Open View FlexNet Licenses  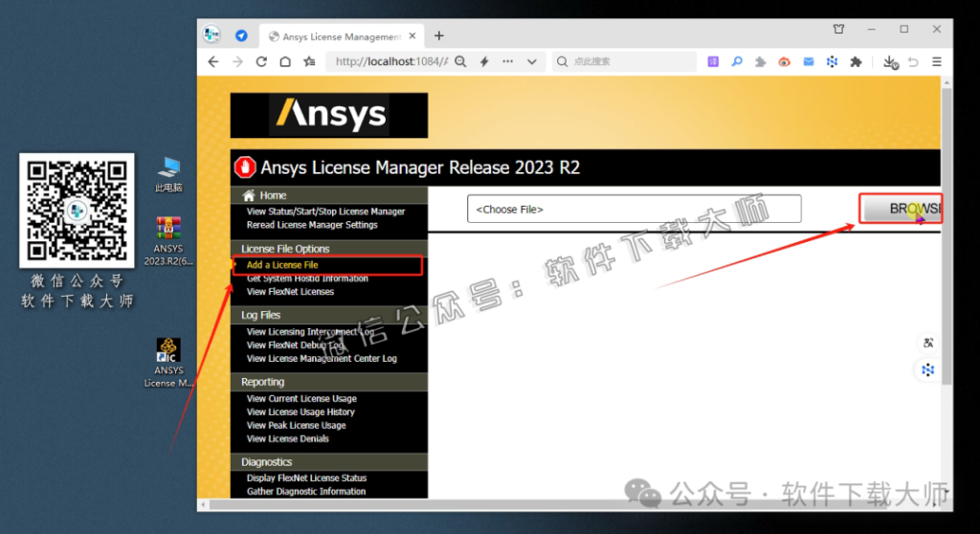pyautogui.click(x=290, y=291)
